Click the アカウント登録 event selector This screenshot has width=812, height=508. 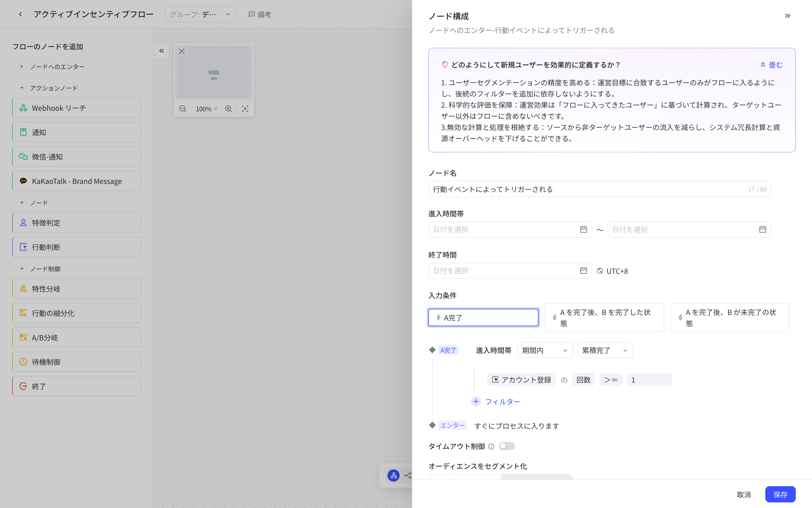pyautogui.click(x=521, y=380)
